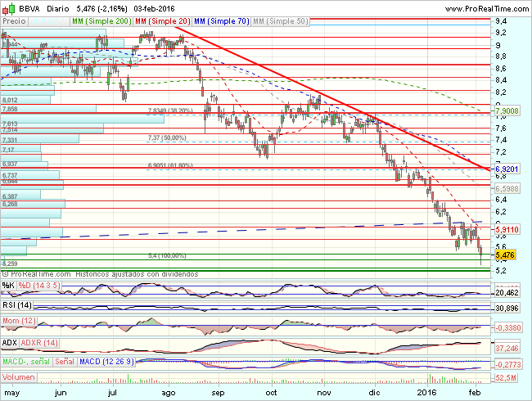This screenshot has height=401, width=532.
Task: Select the MM (Simple 70) label
Action: click(222, 21)
